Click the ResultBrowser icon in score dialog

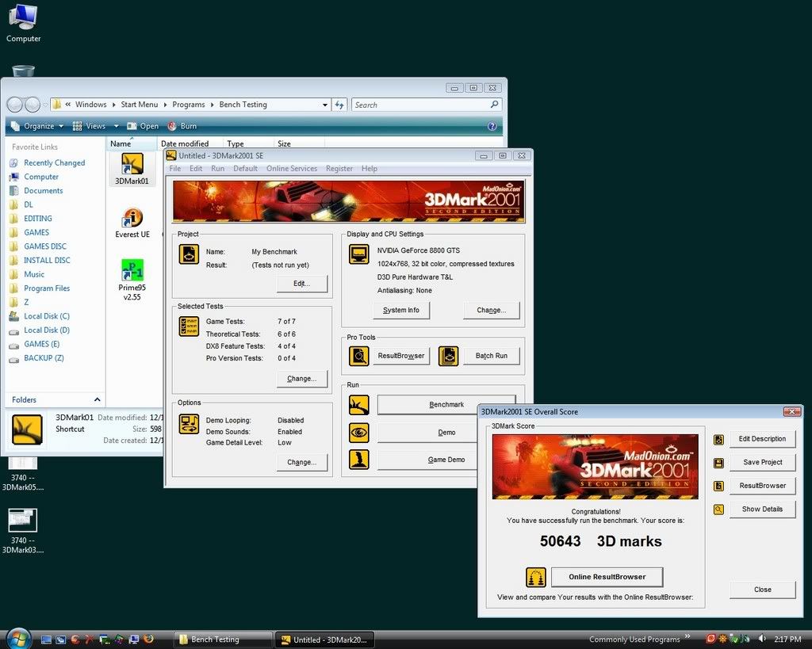coord(718,486)
